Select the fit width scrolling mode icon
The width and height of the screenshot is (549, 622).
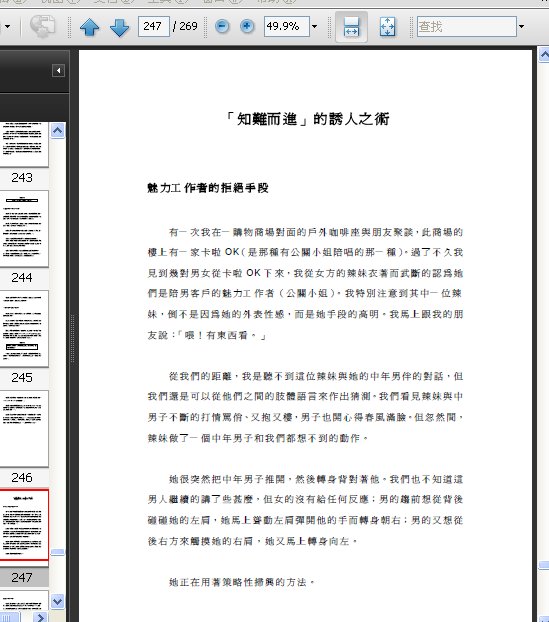click(x=351, y=27)
